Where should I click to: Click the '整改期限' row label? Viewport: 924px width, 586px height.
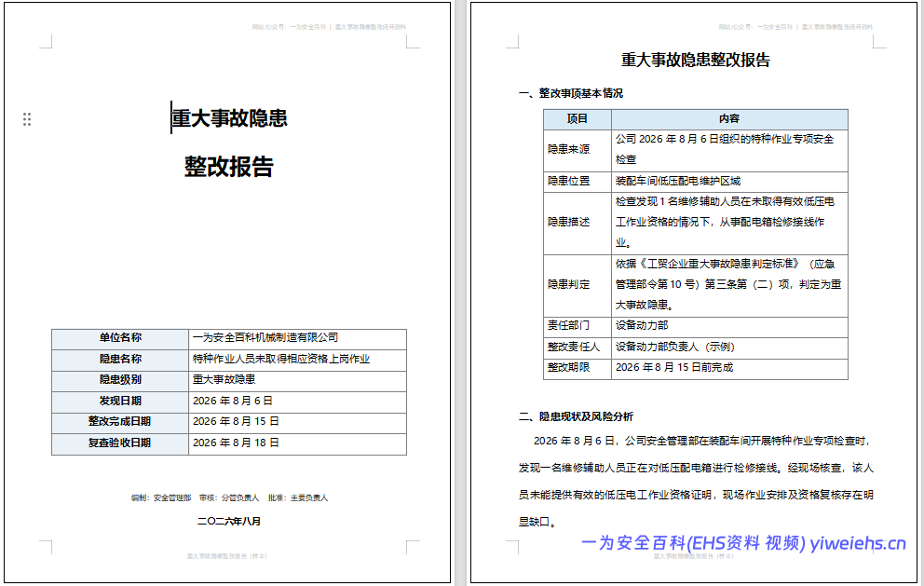(577, 368)
